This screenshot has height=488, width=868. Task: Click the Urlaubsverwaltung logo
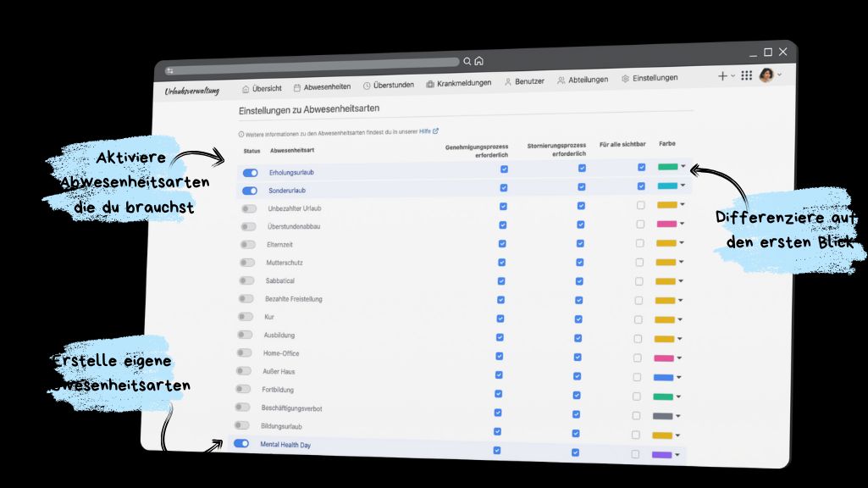coord(192,91)
